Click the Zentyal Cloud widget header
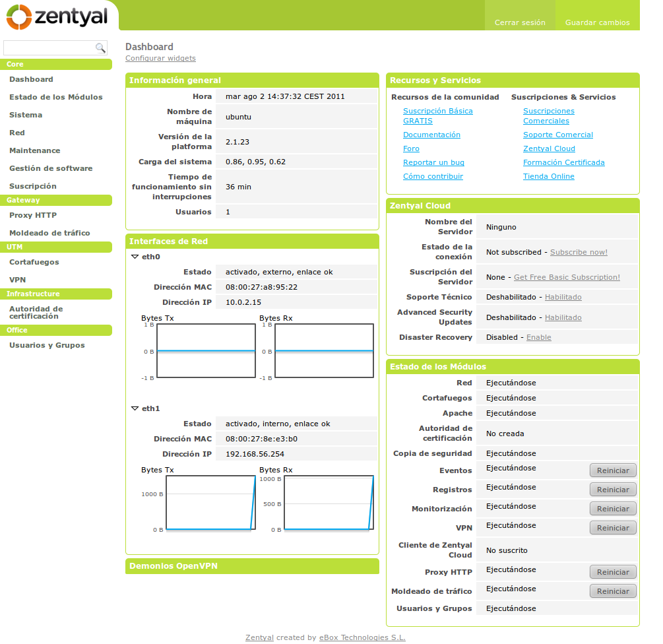This screenshot has width=663, height=644. tap(513, 205)
